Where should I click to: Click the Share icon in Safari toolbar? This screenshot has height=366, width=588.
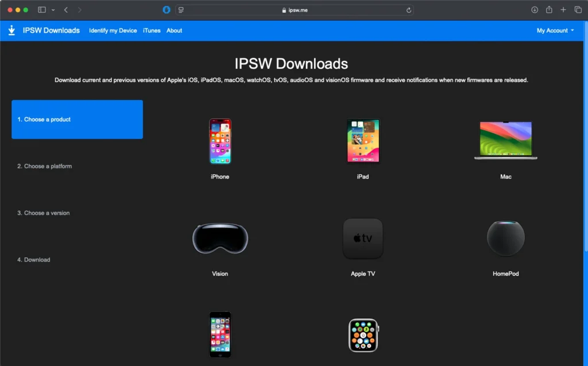click(548, 10)
